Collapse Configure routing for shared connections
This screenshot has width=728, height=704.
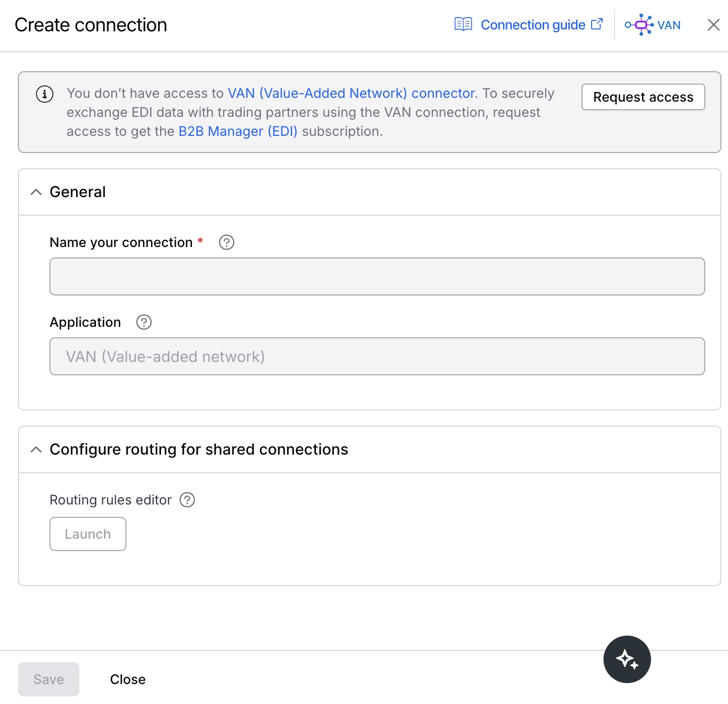pos(37,449)
